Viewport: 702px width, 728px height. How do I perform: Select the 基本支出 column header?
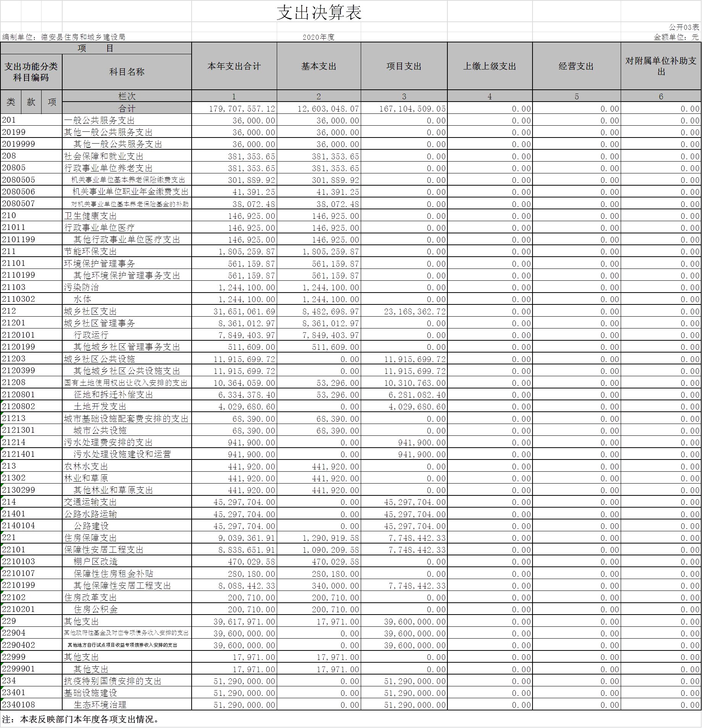click(x=319, y=66)
